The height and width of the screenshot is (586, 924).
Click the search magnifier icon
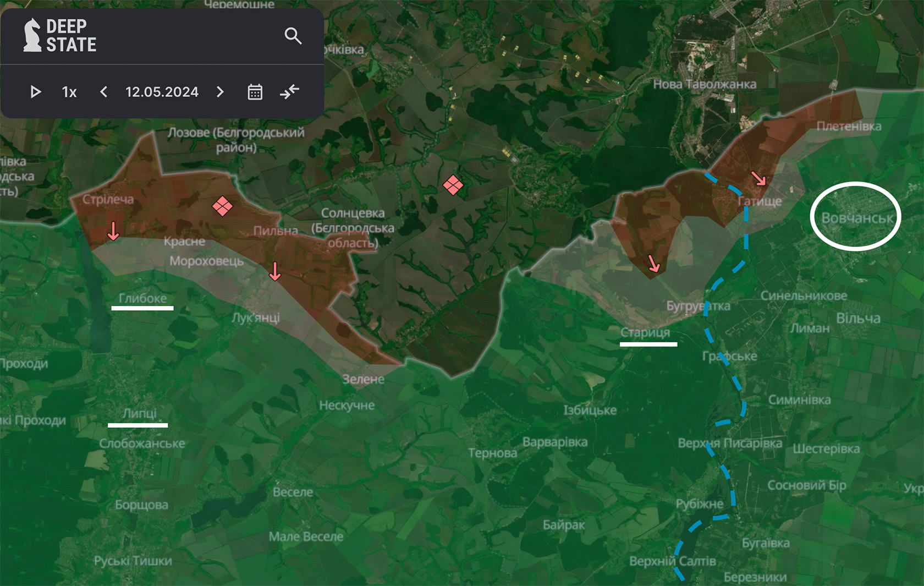coord(293,36)
